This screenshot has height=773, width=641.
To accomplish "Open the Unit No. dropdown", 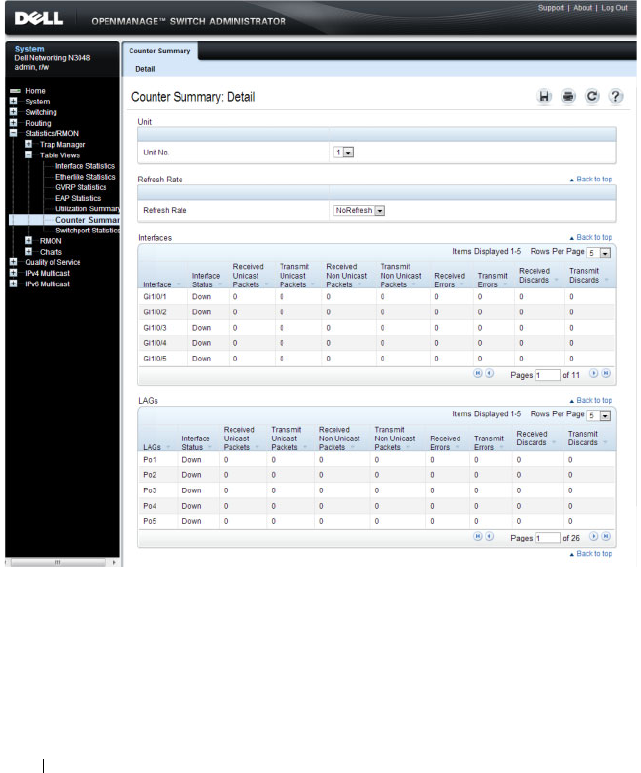I will coord(344,153).
